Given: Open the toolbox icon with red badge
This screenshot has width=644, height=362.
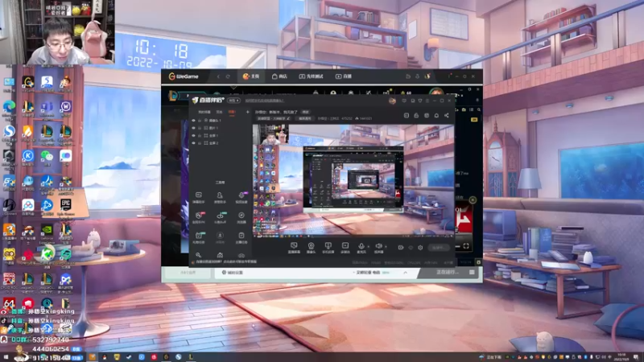Looking at the screenshot, I should tap(199, 217).
